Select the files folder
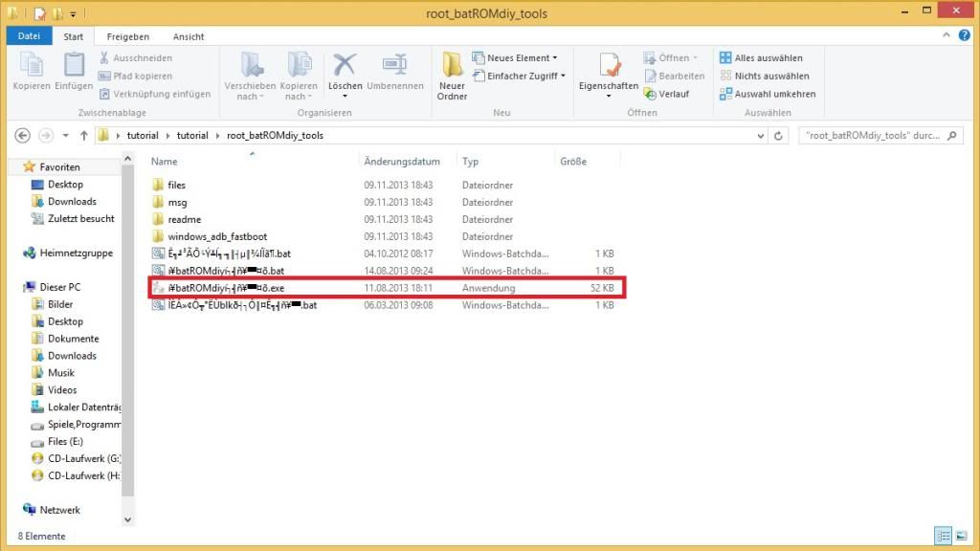This screenshot has height=551, width=980. [177, 185]
